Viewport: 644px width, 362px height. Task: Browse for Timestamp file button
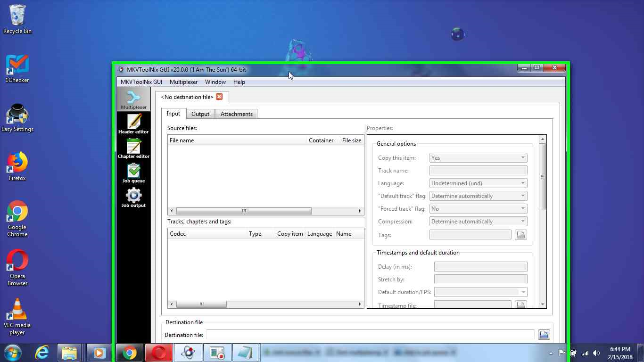click(x=521, y=305)
